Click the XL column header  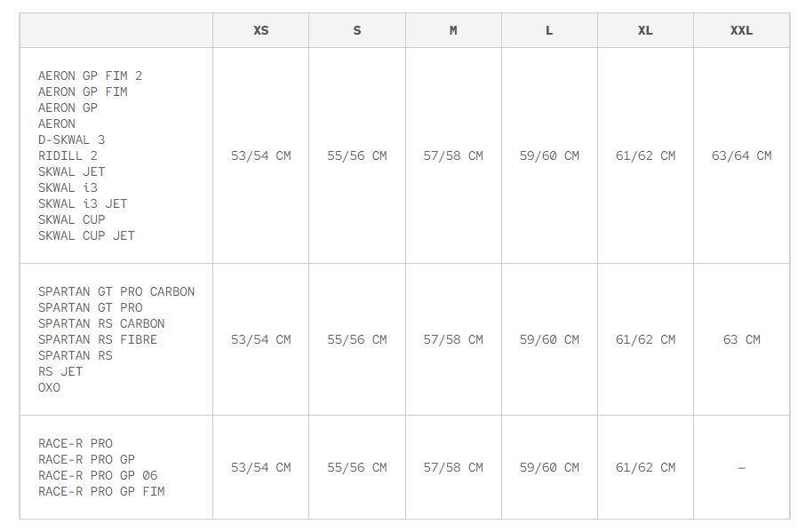point(645,31)
